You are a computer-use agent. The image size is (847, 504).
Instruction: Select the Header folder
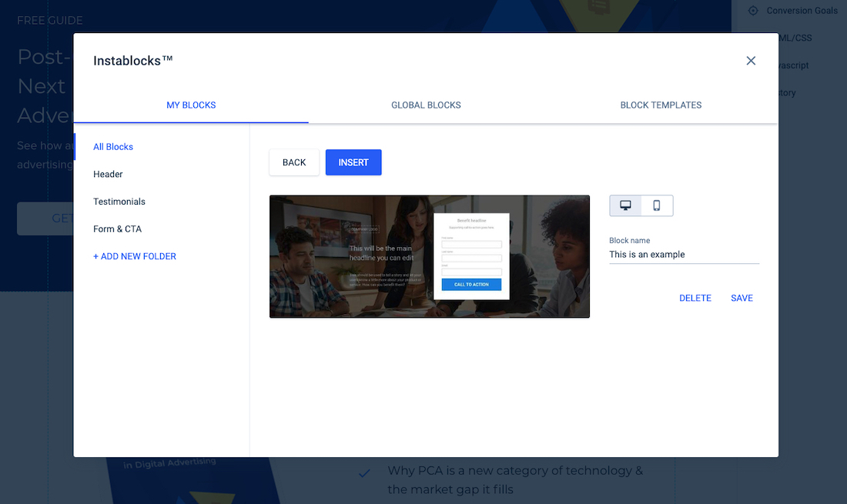(108, 175)
